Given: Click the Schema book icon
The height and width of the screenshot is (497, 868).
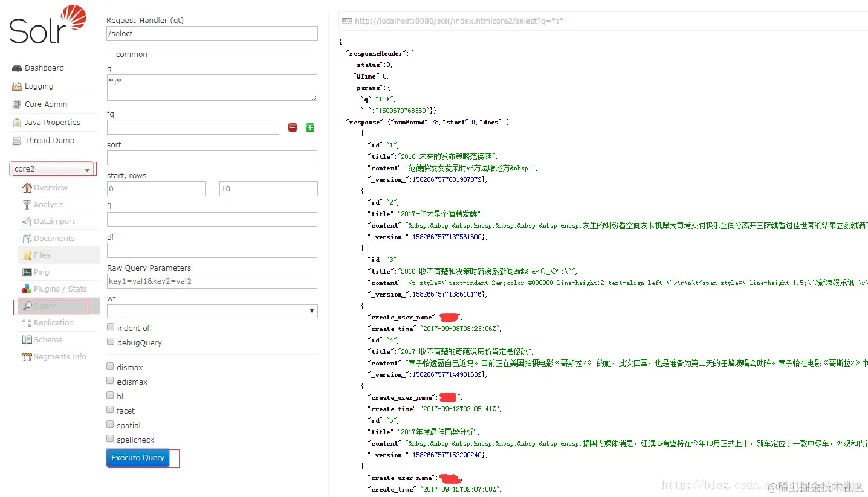Looking at the screenshot, I should pos(27,340).
